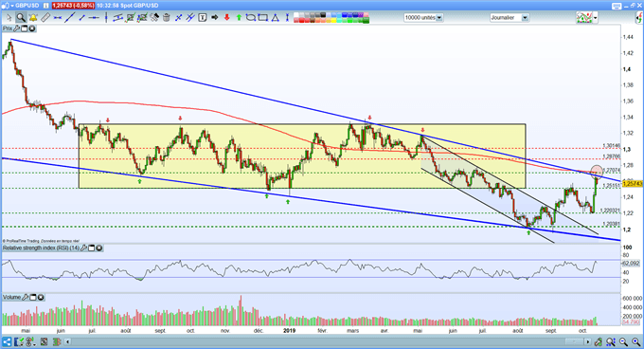644x349 pixels.
Task: Pick the long trend line tool
Action: [x=70, y=18]
